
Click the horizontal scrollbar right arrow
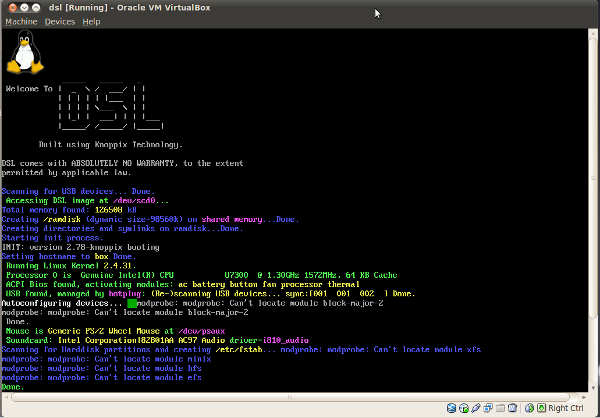tap(583, 397)
